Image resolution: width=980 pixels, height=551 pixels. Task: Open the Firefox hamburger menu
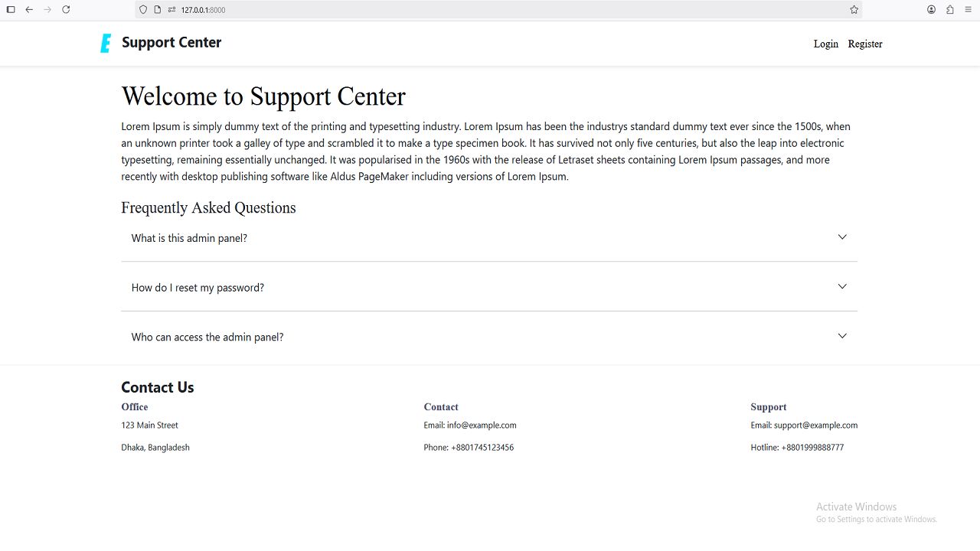(x=969, y=10)
